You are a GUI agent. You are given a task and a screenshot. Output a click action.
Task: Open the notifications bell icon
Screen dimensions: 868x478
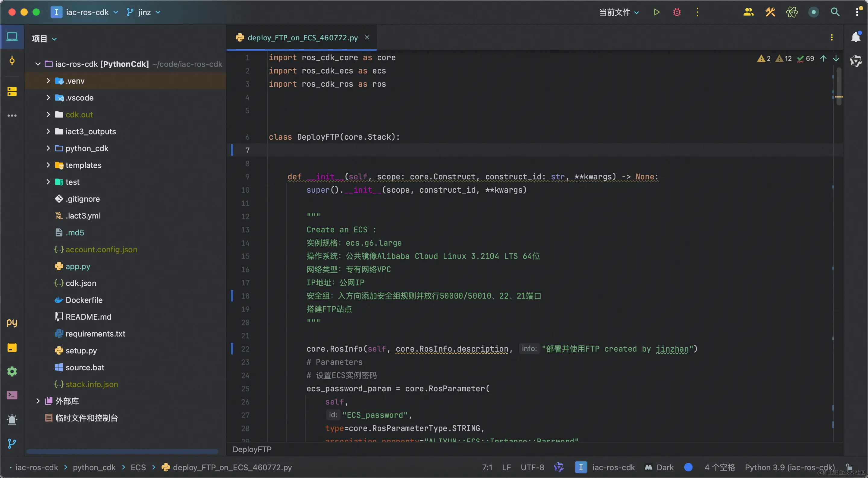click(x=856, y=37)
